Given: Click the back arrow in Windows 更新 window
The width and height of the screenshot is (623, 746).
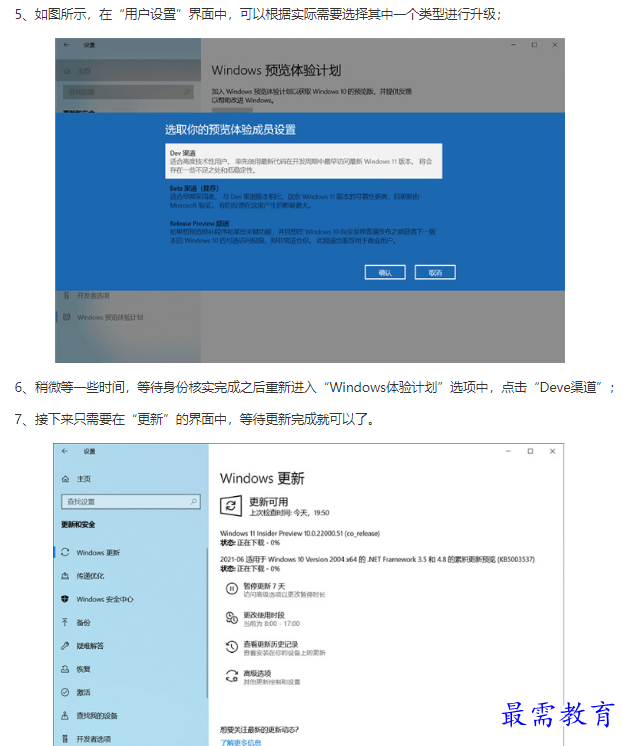Looking at the screenshot, I should 65,451.
